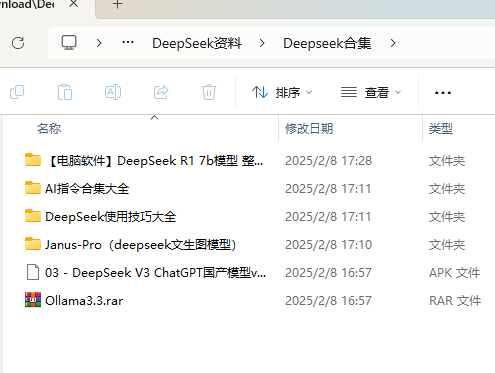Sort by 修改日期 column header
The height and width of the screenshot is (373, 495).
pos(309,128)
